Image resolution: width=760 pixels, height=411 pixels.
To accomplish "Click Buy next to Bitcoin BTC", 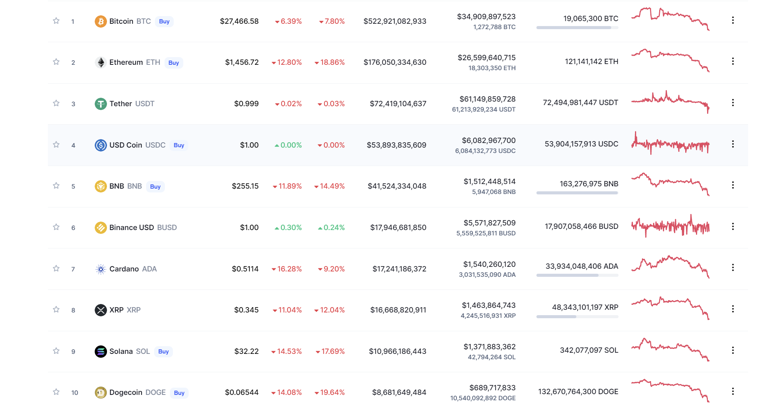I will 164,21.
